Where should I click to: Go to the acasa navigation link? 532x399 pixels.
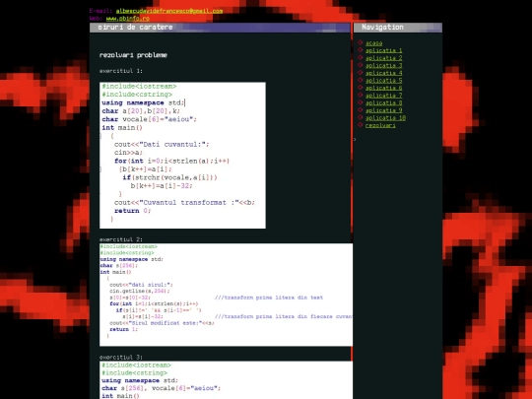(374, 43)
